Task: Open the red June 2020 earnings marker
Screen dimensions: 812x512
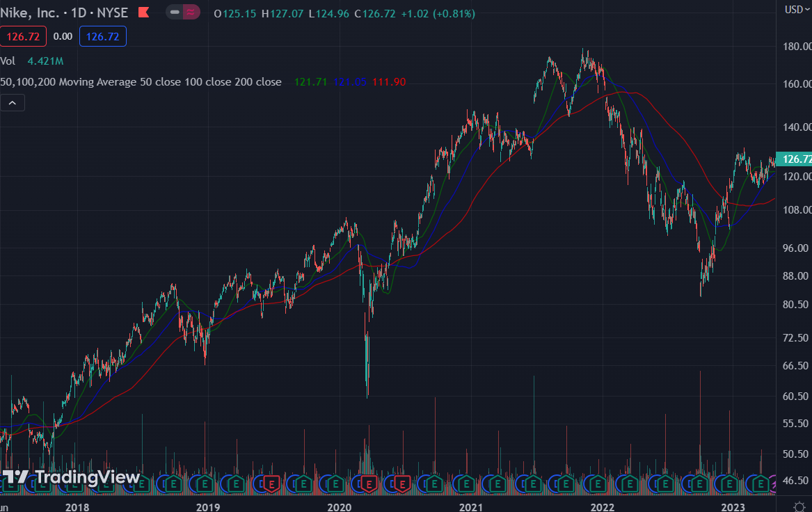Action: click(x=402, y=485)
